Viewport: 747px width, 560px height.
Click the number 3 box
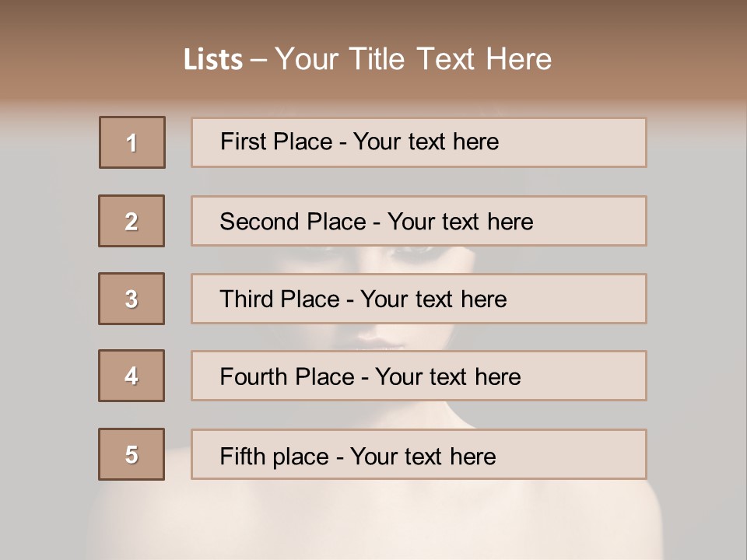132,299
